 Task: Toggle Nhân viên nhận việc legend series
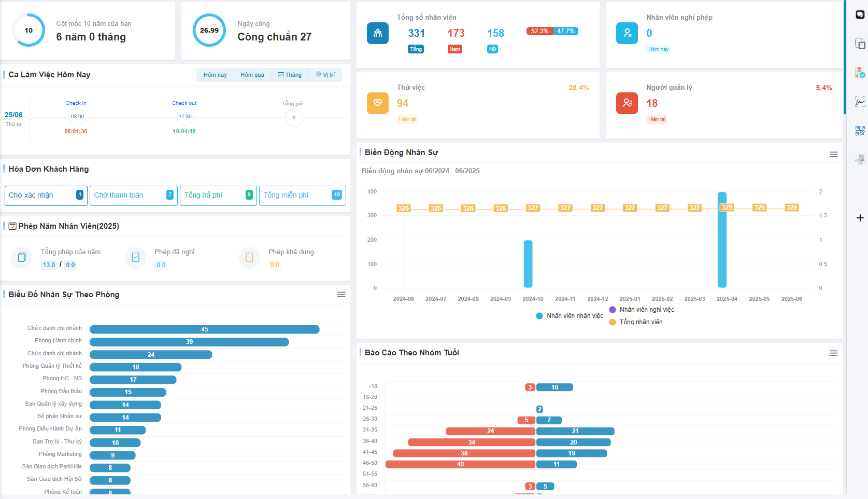tap(570, 316)
